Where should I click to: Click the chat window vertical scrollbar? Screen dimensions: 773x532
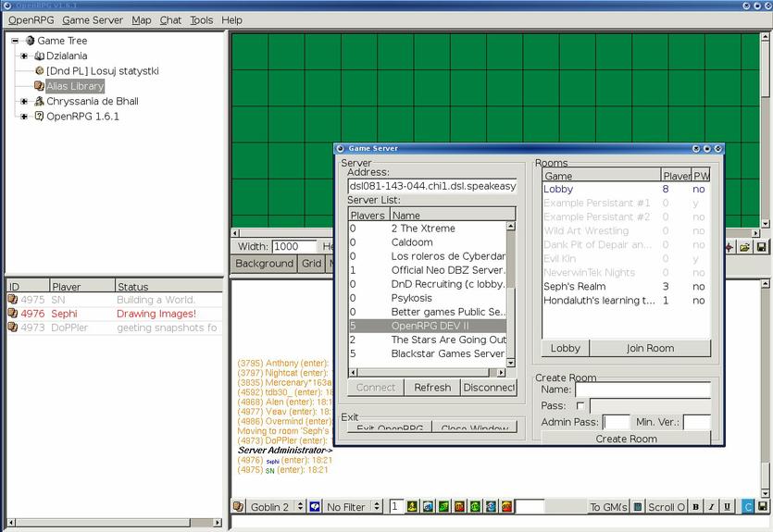pos(765,389)
